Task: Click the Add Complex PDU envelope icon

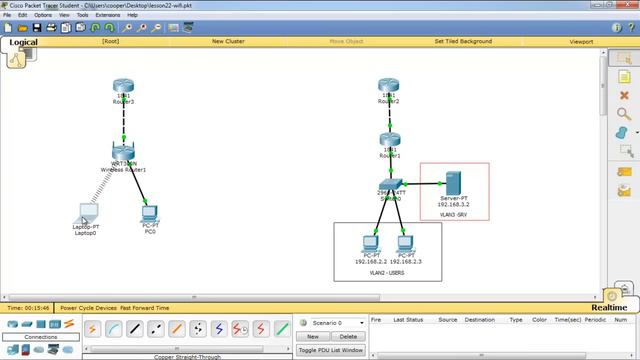Action: click(624, 191)
